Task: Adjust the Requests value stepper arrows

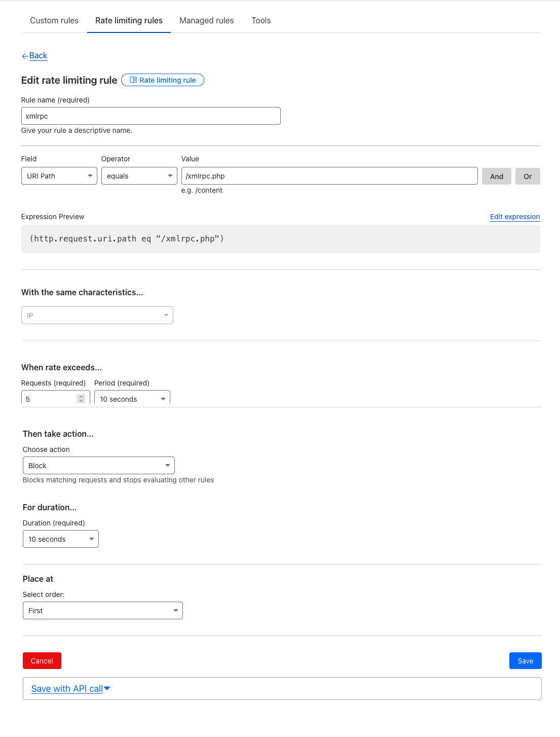Action: tap(81, 399)
